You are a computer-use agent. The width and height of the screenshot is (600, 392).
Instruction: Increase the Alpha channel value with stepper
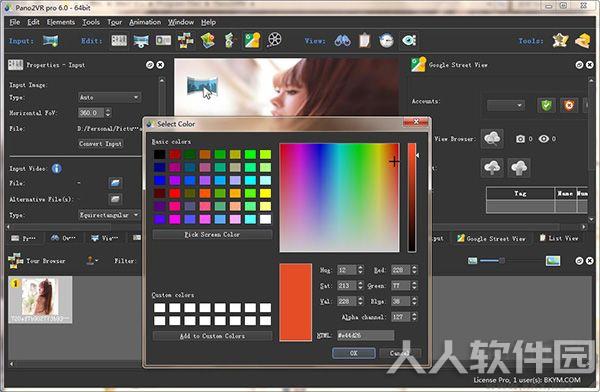(414, 314)
